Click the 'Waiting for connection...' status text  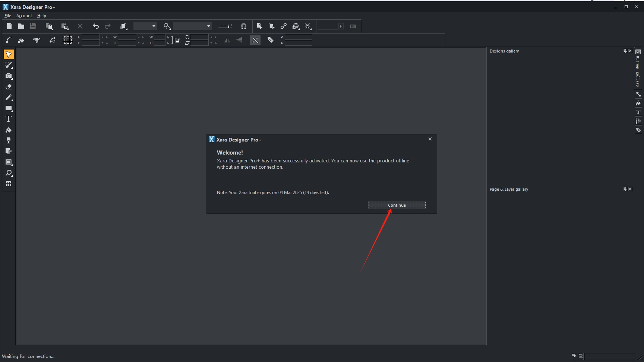coord(28,356)
